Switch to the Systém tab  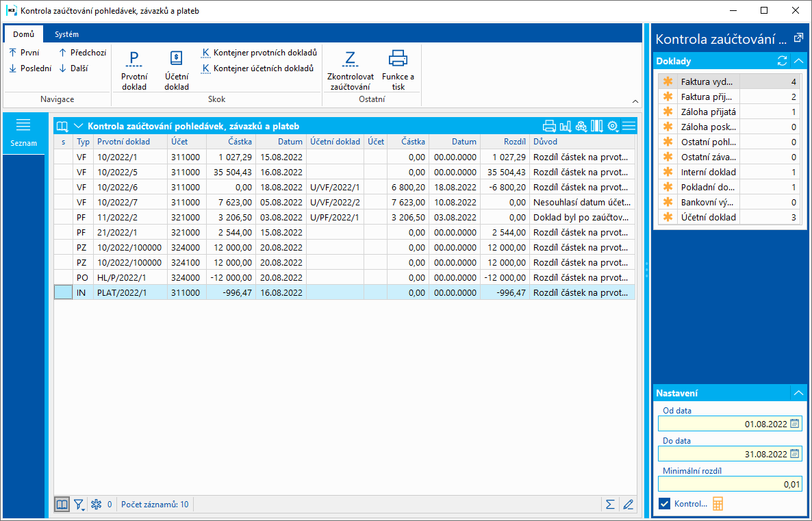66,34
